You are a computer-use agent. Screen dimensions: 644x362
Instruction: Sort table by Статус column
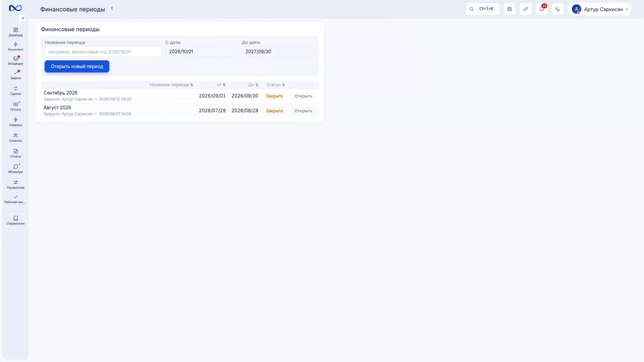275,85
